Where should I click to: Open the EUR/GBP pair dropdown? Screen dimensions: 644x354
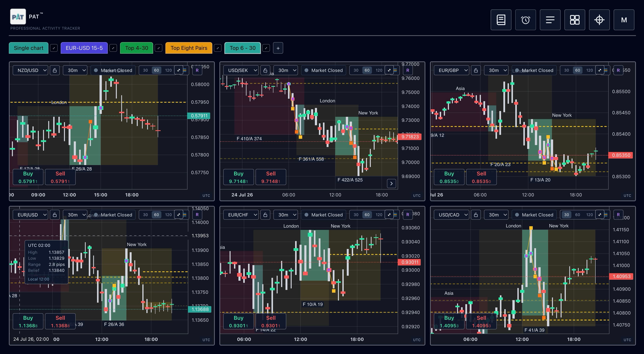451,70
